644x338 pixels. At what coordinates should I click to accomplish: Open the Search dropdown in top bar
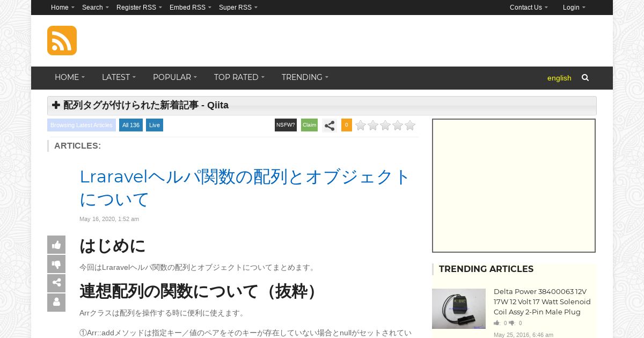tap(96, 8)
